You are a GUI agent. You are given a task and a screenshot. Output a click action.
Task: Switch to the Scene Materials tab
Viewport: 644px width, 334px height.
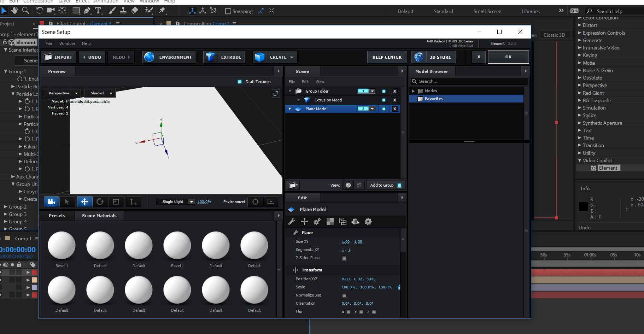click(99, 216)
